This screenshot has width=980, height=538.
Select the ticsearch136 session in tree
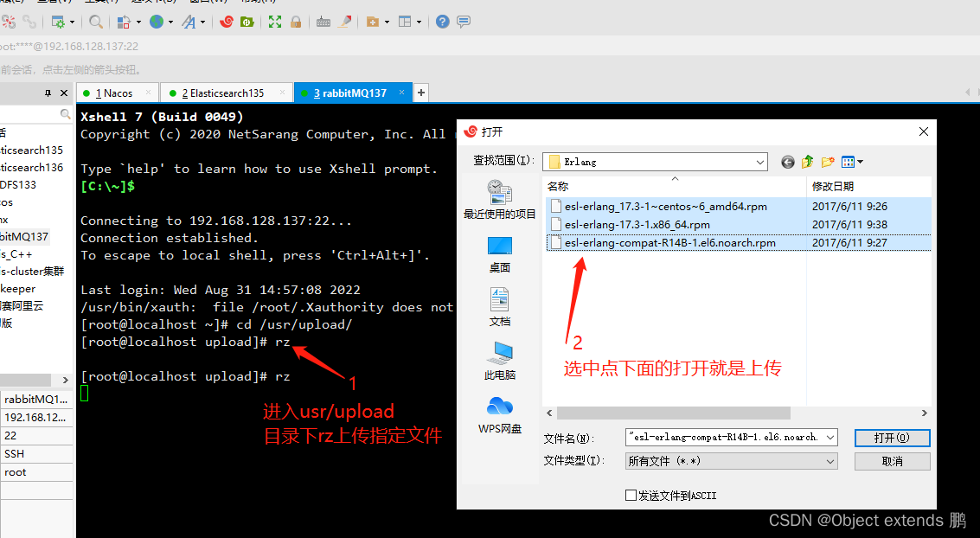[x=31, y=168]
